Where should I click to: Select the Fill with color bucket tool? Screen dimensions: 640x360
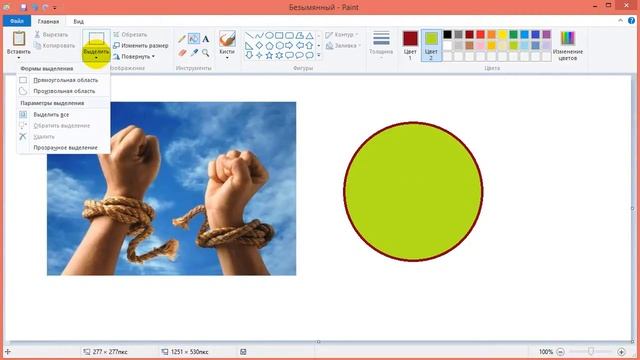[x=194, y=39]
